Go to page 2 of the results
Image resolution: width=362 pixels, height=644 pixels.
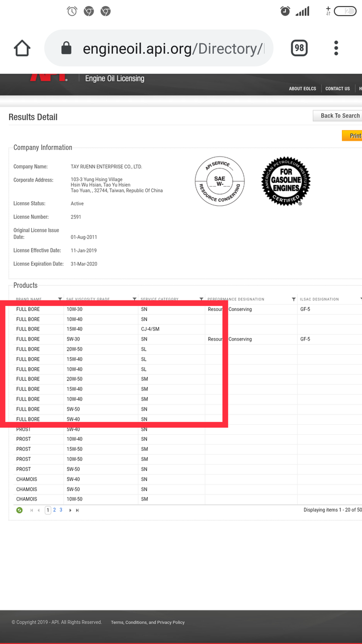click(x=54, y=510)
